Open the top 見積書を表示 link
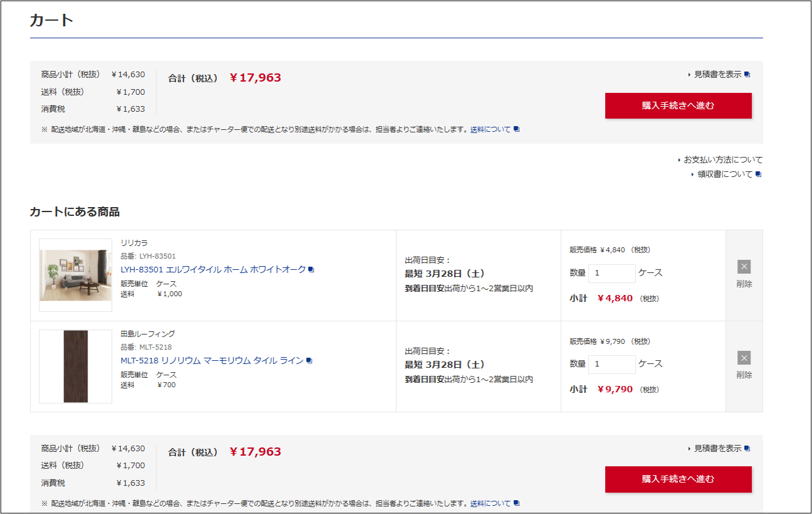Screen dimensions: 812x514 (x=717, y=74)
